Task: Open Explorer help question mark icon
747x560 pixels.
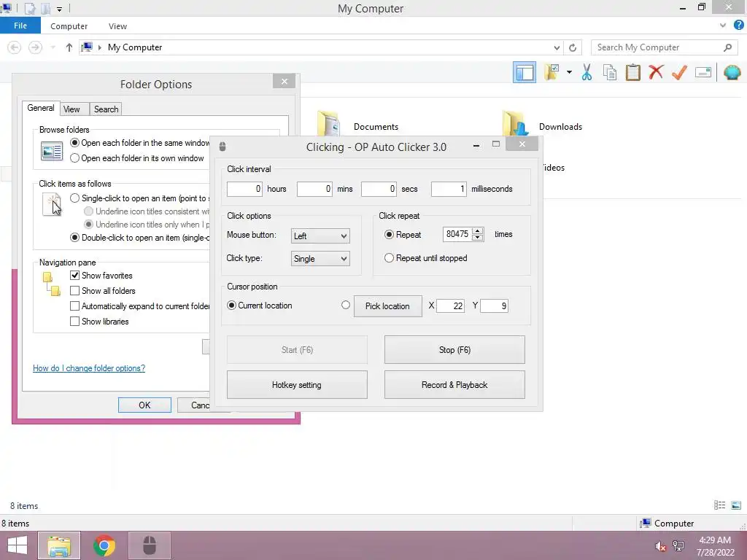Action: point(738,26)
